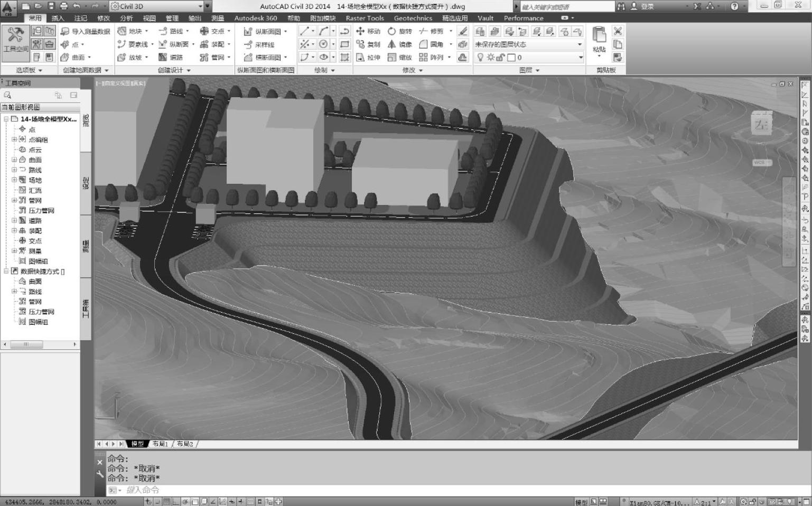Switch to the Raster Tools ribbon tab
This screenshot has width=812, height=506.
click(x=365, y=18)
